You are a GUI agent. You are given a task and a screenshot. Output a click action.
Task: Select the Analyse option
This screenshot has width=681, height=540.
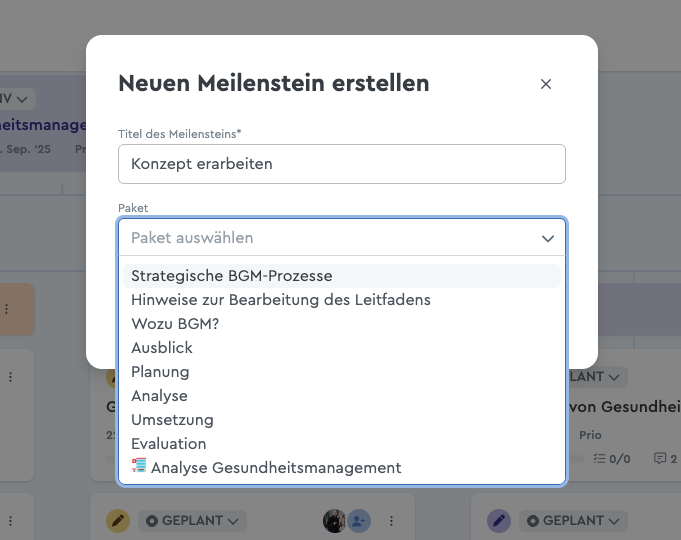pos(159,396)
